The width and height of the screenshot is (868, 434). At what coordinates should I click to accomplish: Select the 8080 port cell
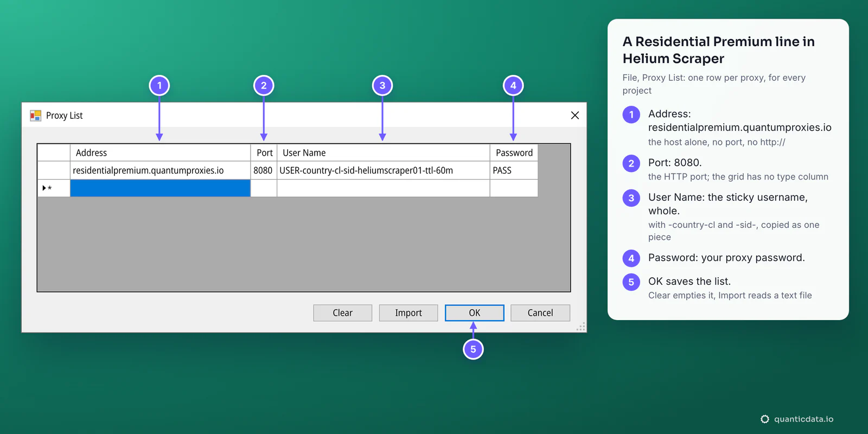264,170
